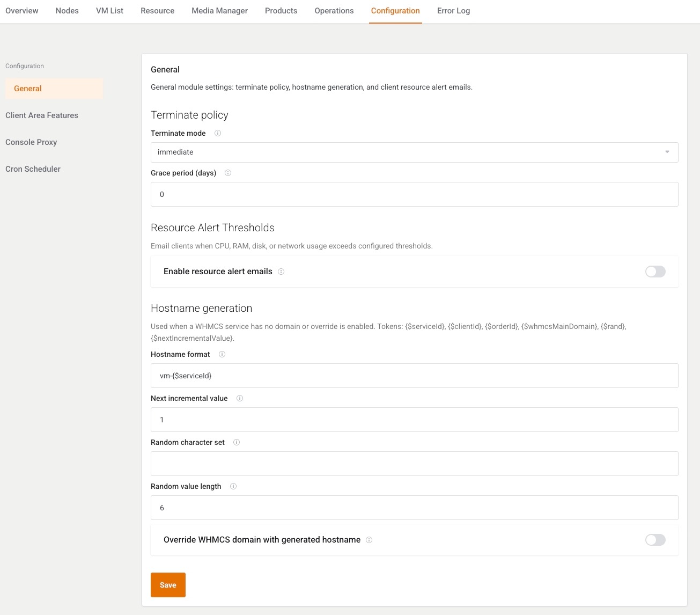Click info icon next to Next incremental value
The image size is (700, 615).
[240, 398]
